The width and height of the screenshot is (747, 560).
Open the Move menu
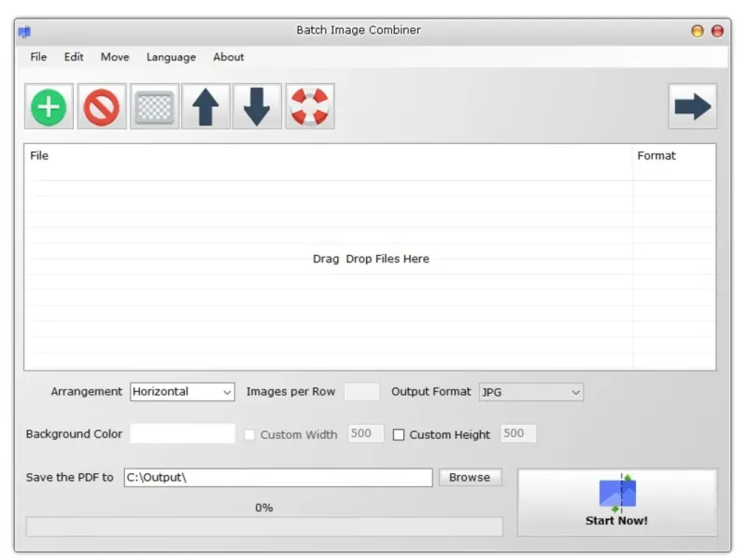point(115,57)
